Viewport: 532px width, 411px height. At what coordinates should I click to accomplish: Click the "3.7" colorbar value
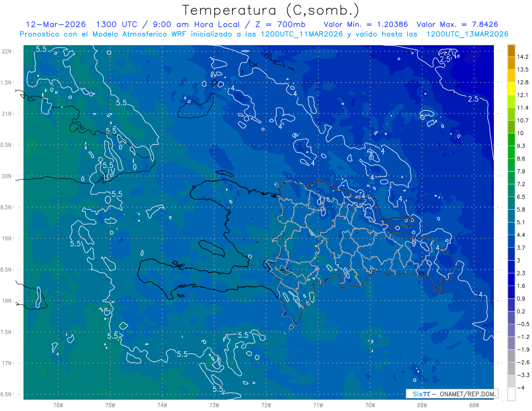(x=521, y=248)
